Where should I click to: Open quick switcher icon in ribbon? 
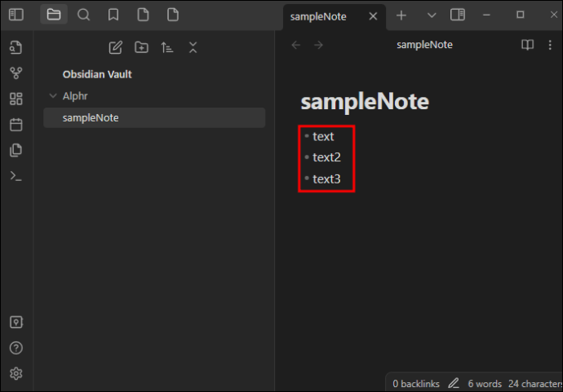click(16, 47)
